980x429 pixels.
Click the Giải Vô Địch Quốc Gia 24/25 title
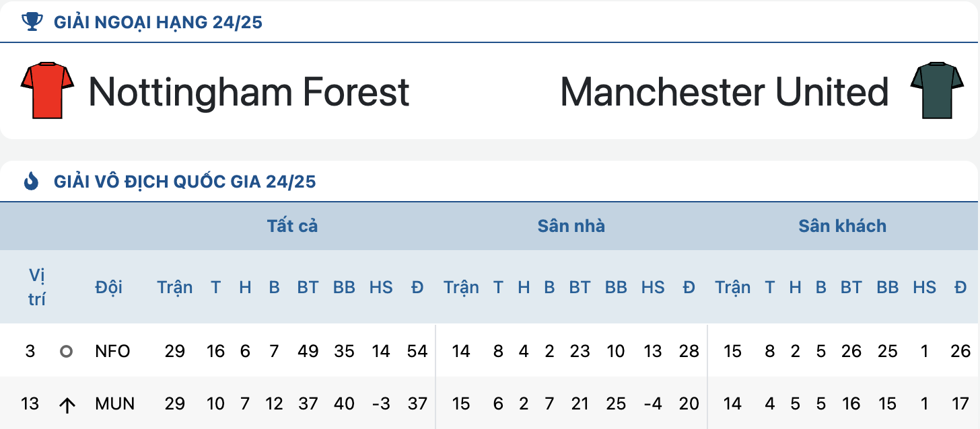[x=185, y=182]
